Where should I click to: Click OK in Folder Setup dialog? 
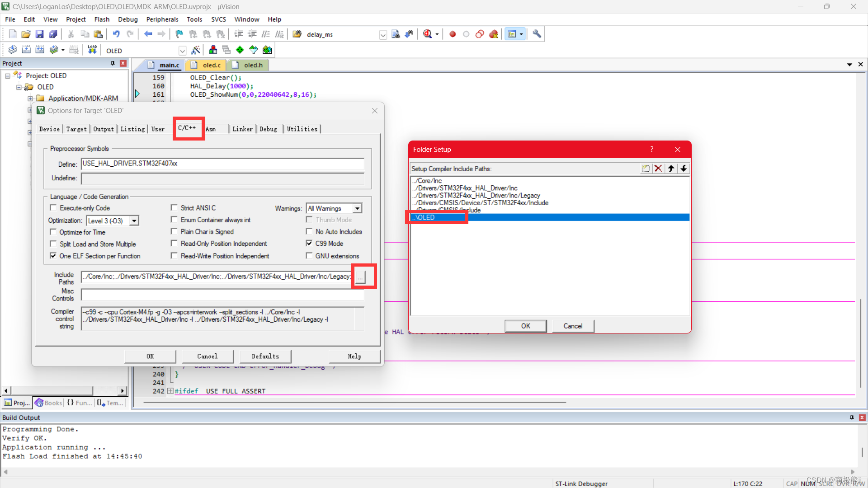point(525,326)
